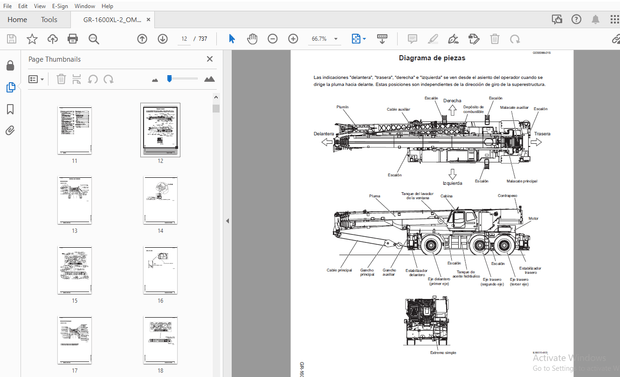Screen dimensions: 620x377
Task: Select page 15 thumbnail
Action: click(x=75, y=271)
